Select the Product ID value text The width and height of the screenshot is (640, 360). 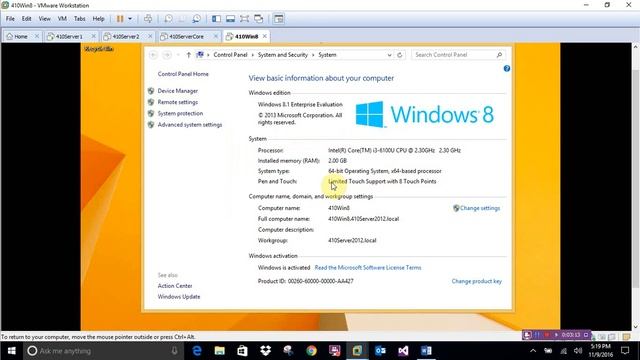pyautogui.click(x=320, y=281)
